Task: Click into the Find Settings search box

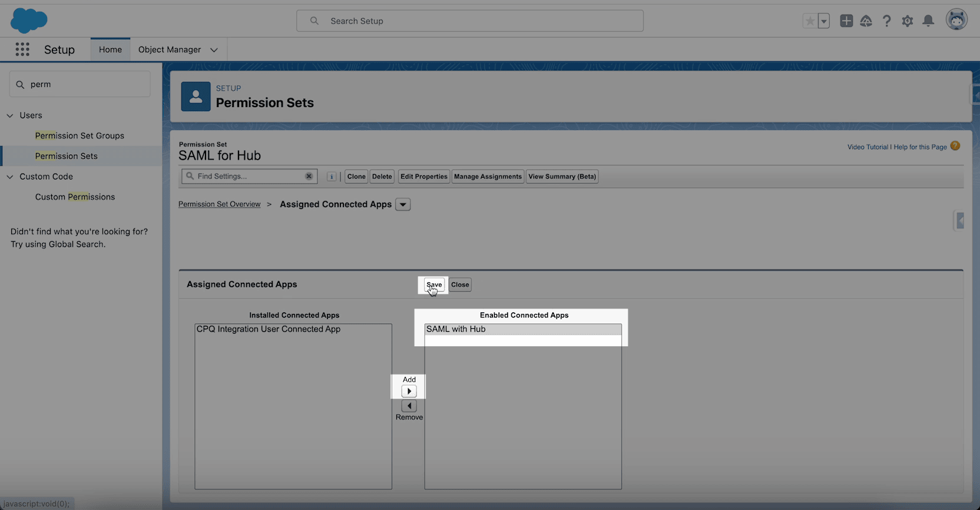Action: pos(249,176)
